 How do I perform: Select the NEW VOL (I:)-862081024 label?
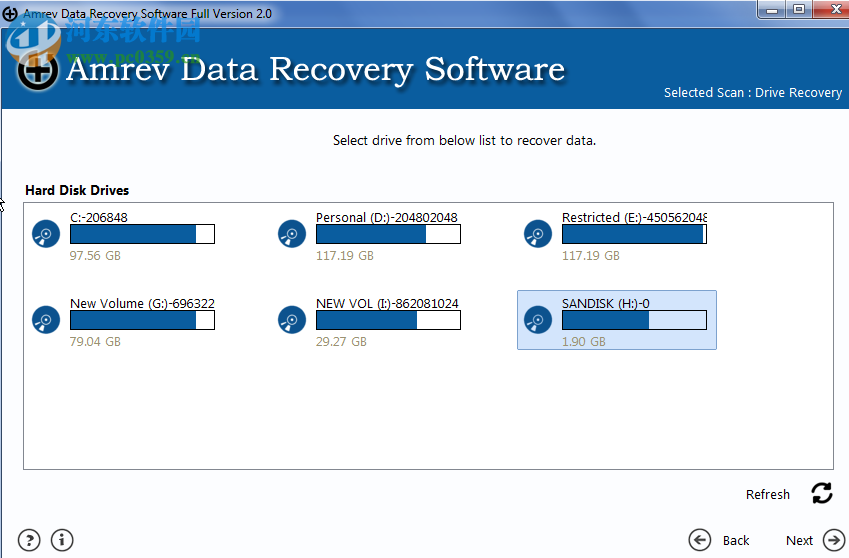pos(387,303)
